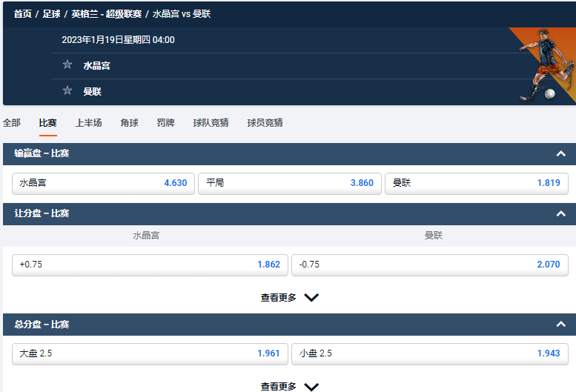Bet on 水晶宫 win at 4.630
Screen dimensions: 576x392
coord(103,183)
